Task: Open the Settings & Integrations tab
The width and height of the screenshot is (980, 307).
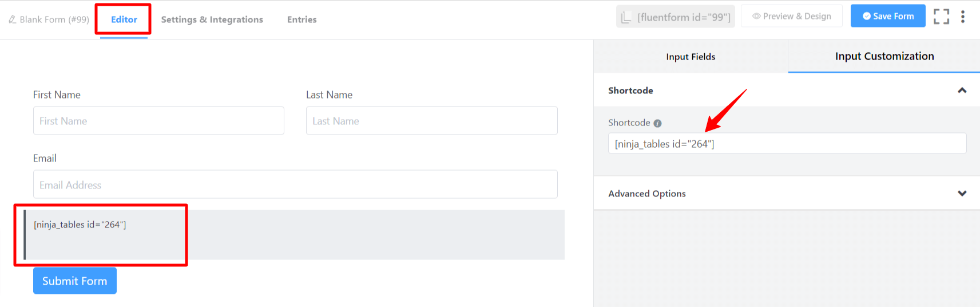Action: coord(212,19)
